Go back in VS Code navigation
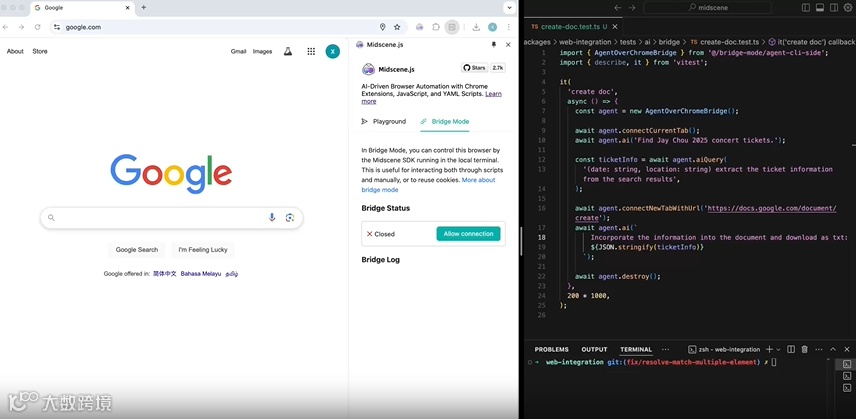This screenshot has width=856, height=419. pos(618,8)
